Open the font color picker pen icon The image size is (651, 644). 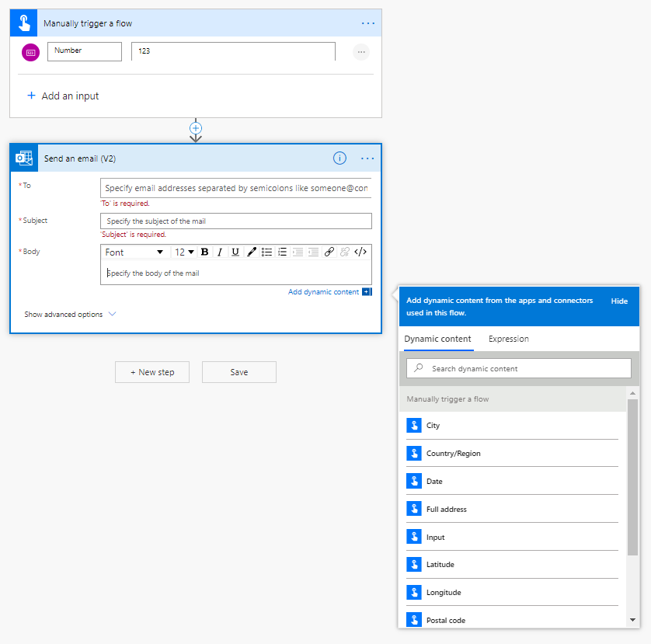tap(252, 252)
